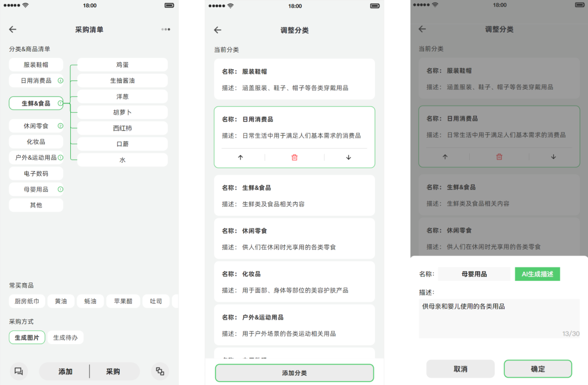
Task: Click the 名称 field containing 母婴用品
Action: (474, 274)
